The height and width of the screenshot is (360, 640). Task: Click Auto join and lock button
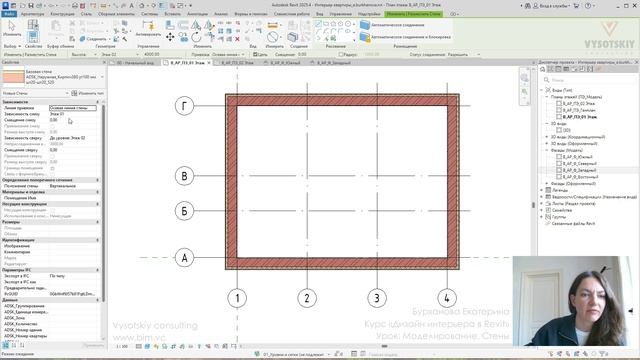click(x=405, y=37)
